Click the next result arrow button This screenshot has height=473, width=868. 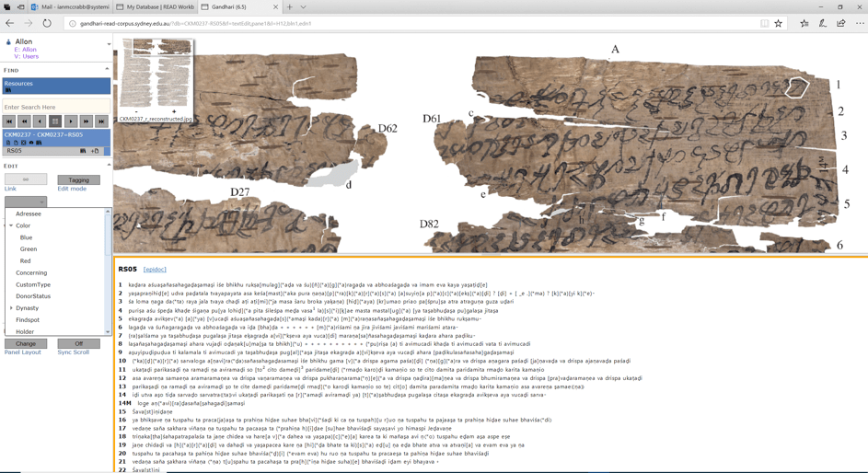tap(71, 121)
